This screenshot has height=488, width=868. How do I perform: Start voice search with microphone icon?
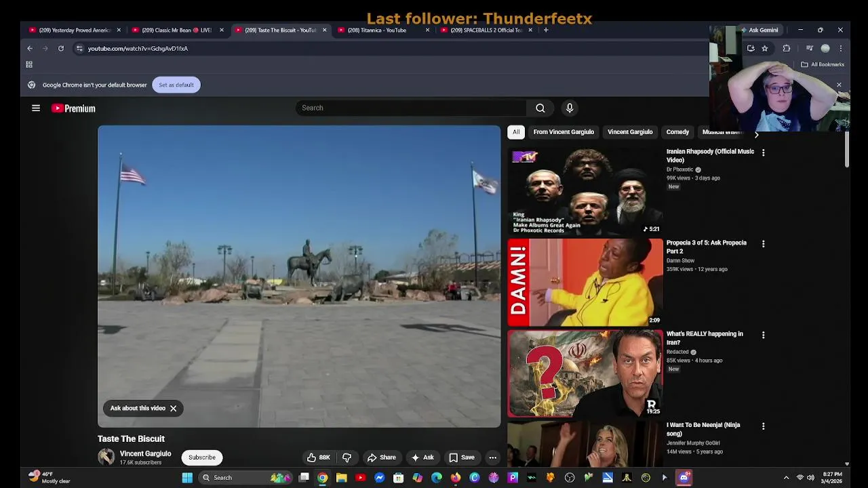tap(570, 108)
